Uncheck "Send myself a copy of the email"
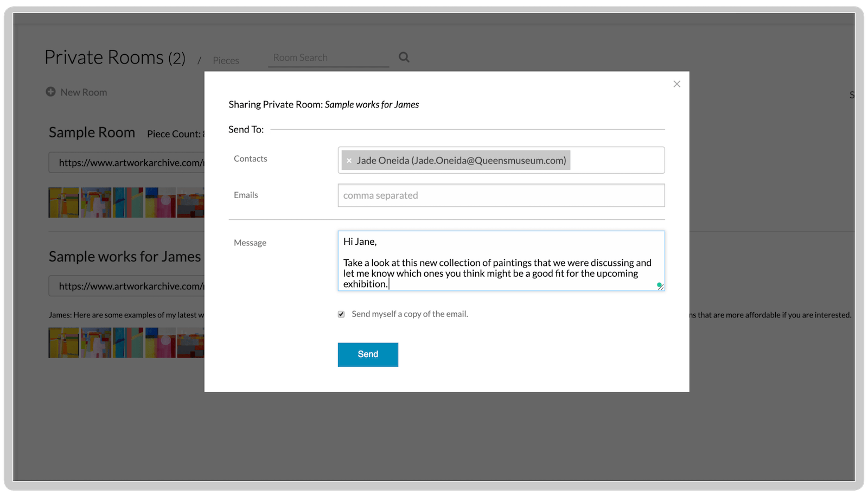Screen dimensions: 868x502 [x=341, y=314]
